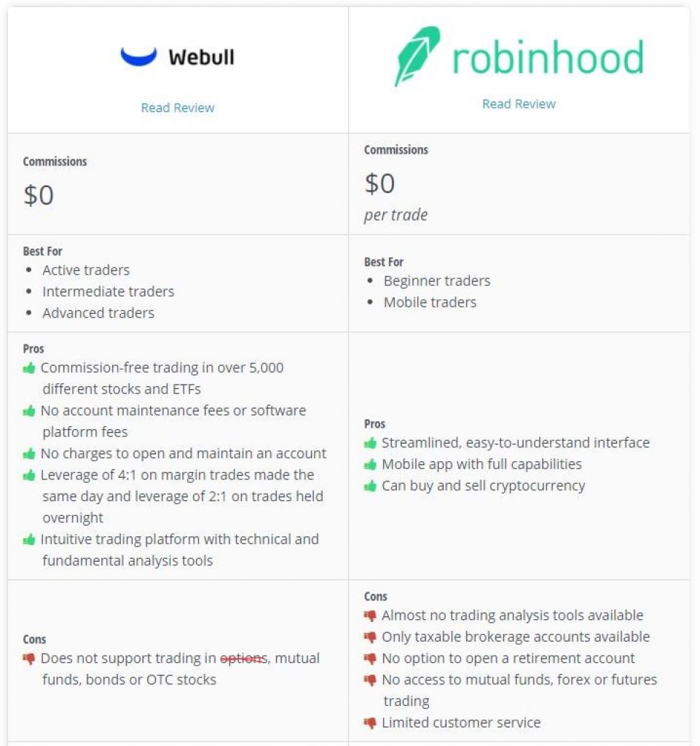Click thumbs-down beside No retirement account option

(x=371, y=659)
